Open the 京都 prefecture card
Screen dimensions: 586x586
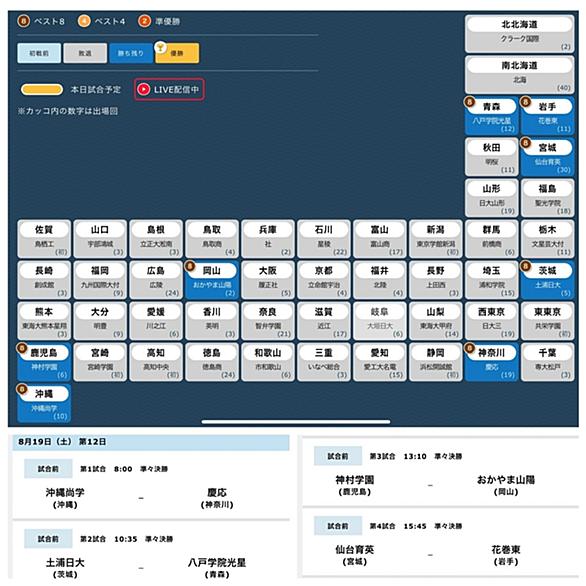(324, 280)
